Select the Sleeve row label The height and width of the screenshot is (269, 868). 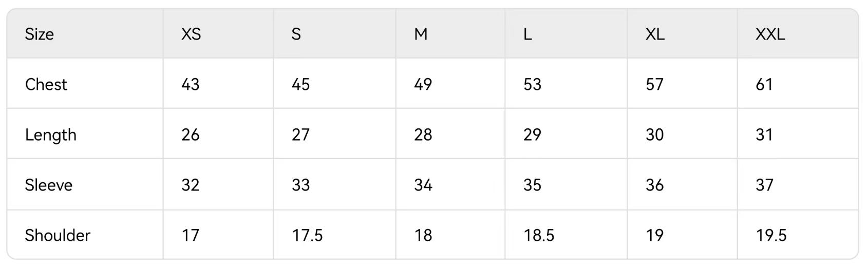49,185
